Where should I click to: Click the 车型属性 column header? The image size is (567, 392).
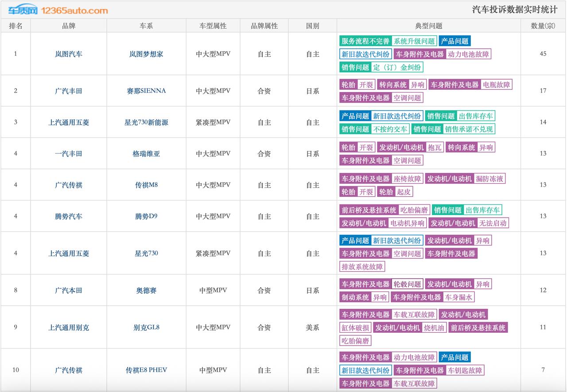pos(213,26)
